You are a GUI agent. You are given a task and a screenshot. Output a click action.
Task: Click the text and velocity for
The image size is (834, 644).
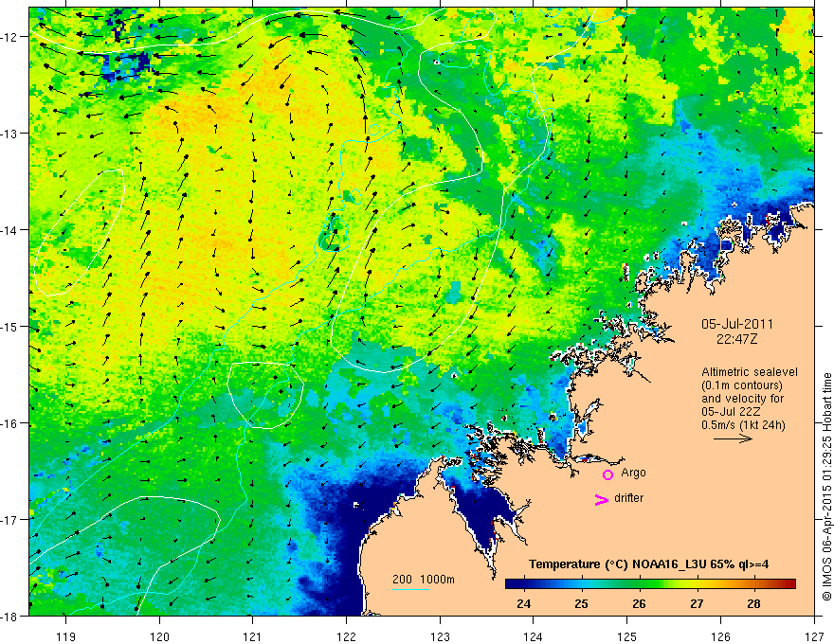742,399
